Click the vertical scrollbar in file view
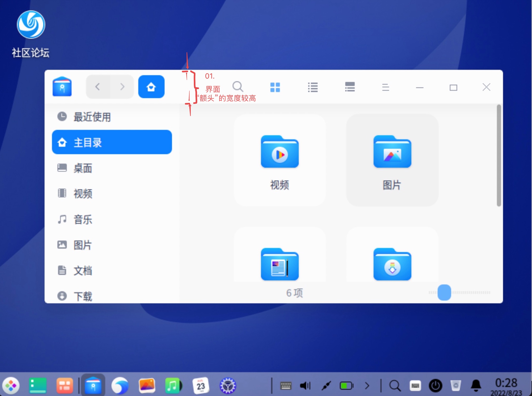Screen dimensions: 532x396 (x=499, y=156)
